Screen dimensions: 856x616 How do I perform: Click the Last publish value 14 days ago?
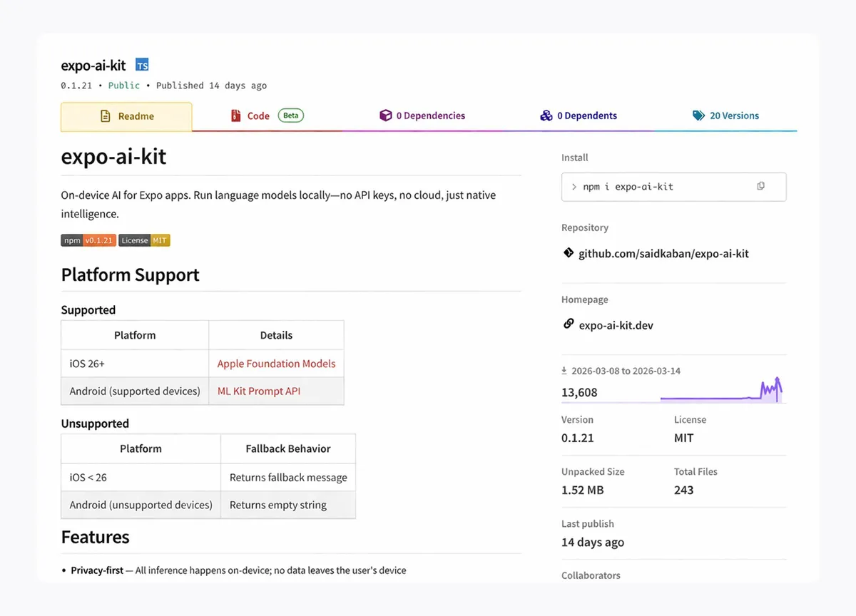(x=593, y=542)
